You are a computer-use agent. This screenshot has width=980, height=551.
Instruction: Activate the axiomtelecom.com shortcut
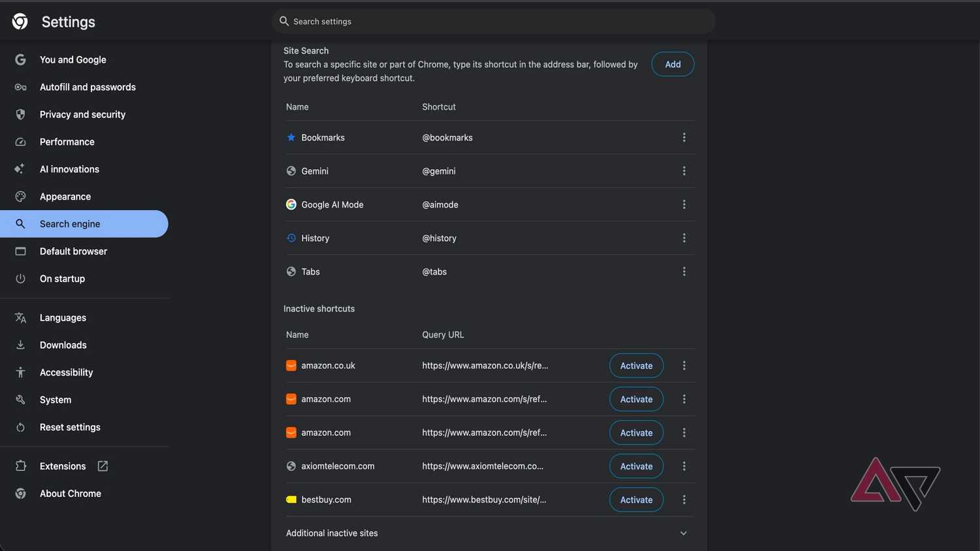636,466
